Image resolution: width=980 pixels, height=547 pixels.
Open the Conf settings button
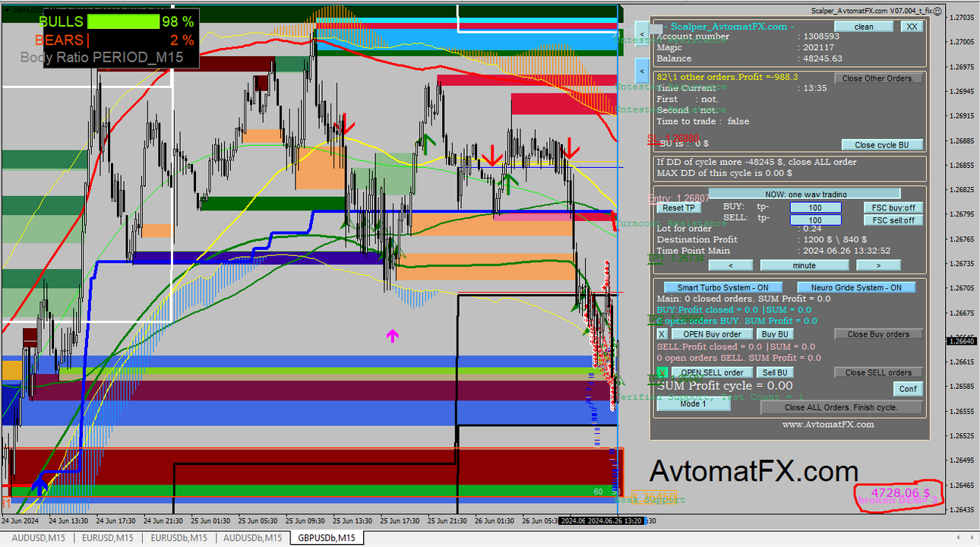tap(908, 388)
